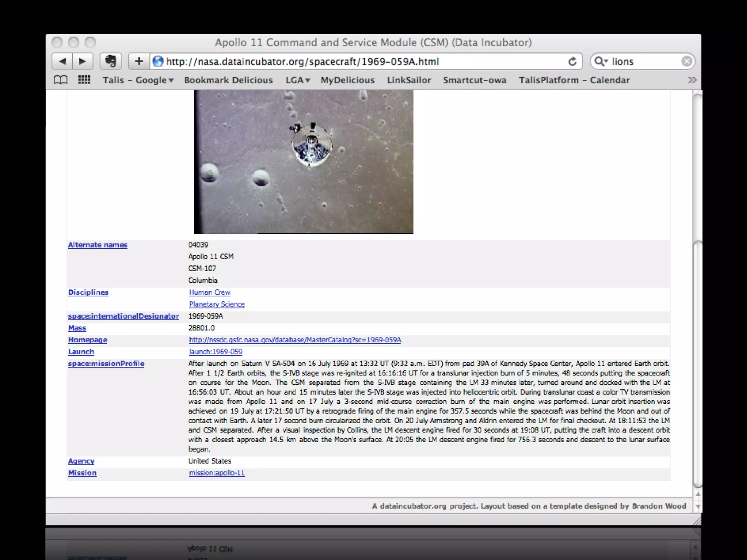Open the search magnifier dropdown
The width and height of the screenshot is (747, 560).
601,61
